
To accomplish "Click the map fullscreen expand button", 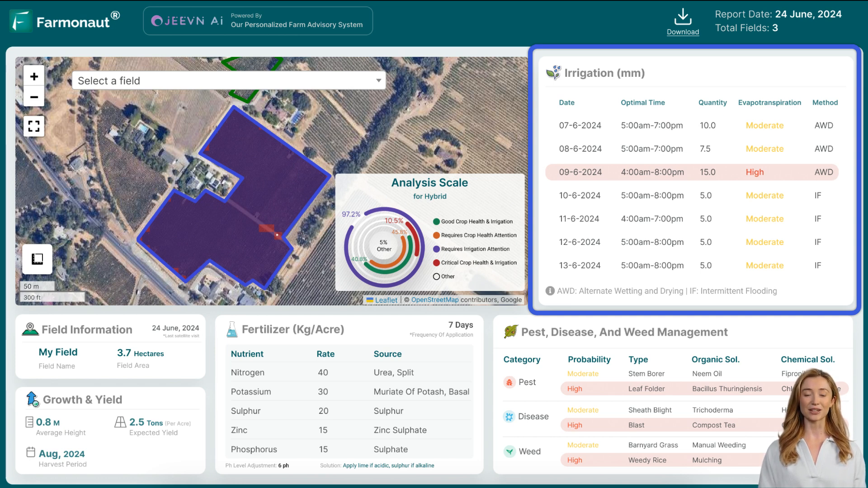I will [34, 126].
